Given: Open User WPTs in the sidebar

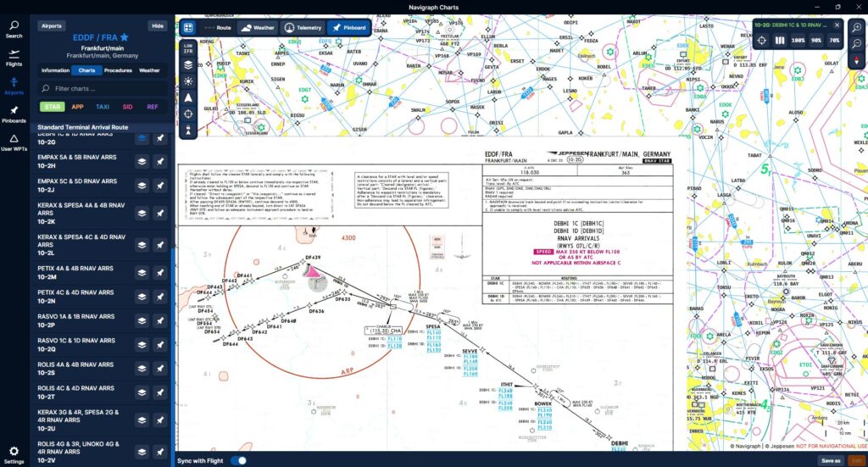Looking at the screenshot, I should coord(14,142).
